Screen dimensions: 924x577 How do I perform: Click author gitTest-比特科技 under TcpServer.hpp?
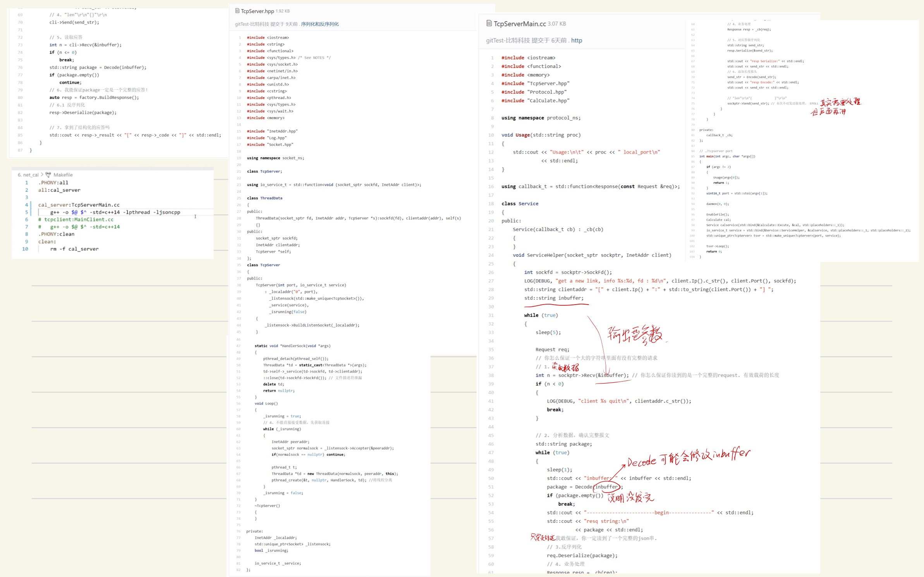[252, 24]
